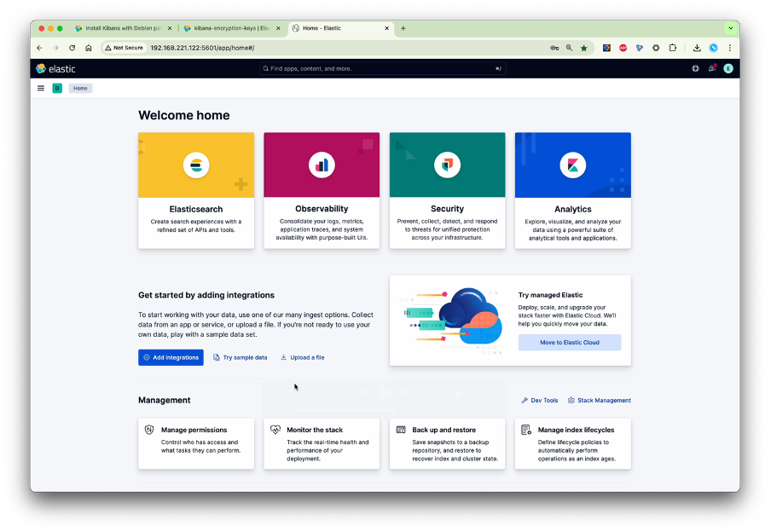Open the Chrome three-dot menu
Viewport: 771px width, 532px height.
pyautogui.click(x=730, y=48)
